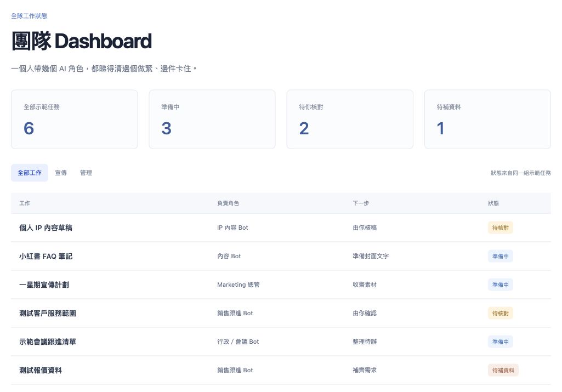The image size is (562, 392).
Task: Click the number 1 in the 待補資料 card
Action: pyautogui.click(x=441, y=128)
